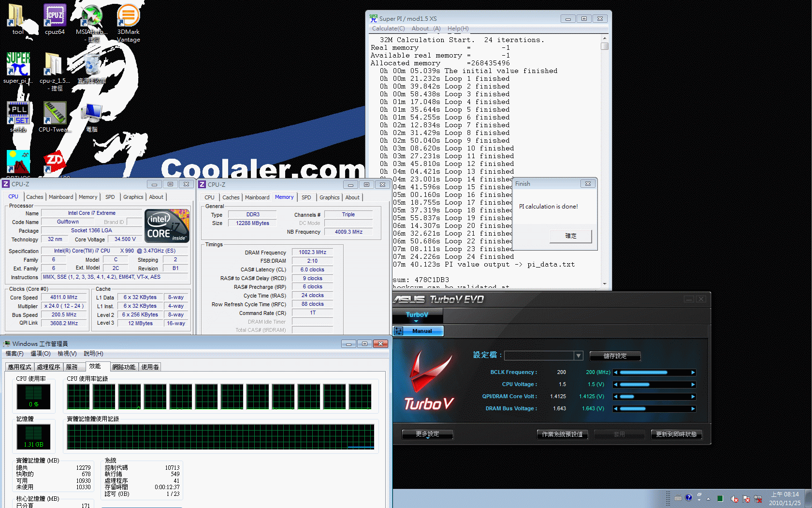This screenshot has height=508, width=812.
Task: Click the Core Voltage value 34.500 V
Action: [x=125, y=239]
